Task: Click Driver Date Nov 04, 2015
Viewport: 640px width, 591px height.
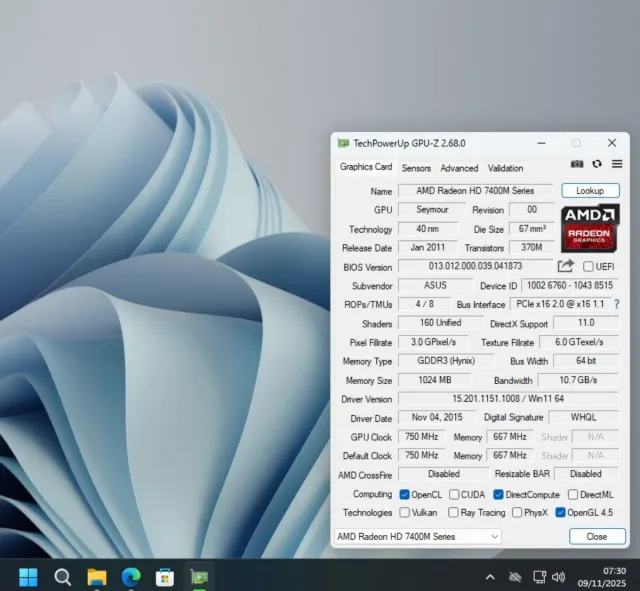Action: [x=437, y=417]
